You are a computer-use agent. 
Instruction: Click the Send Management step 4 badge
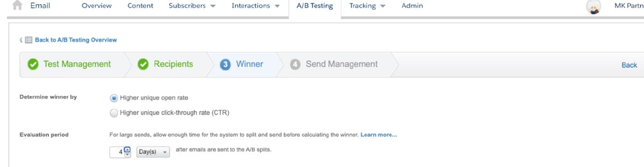click(295, 64)
